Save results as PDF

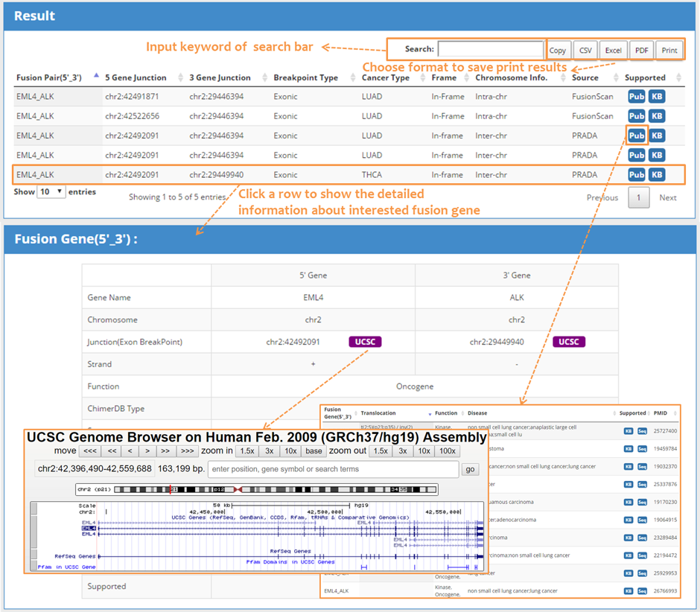641,51
